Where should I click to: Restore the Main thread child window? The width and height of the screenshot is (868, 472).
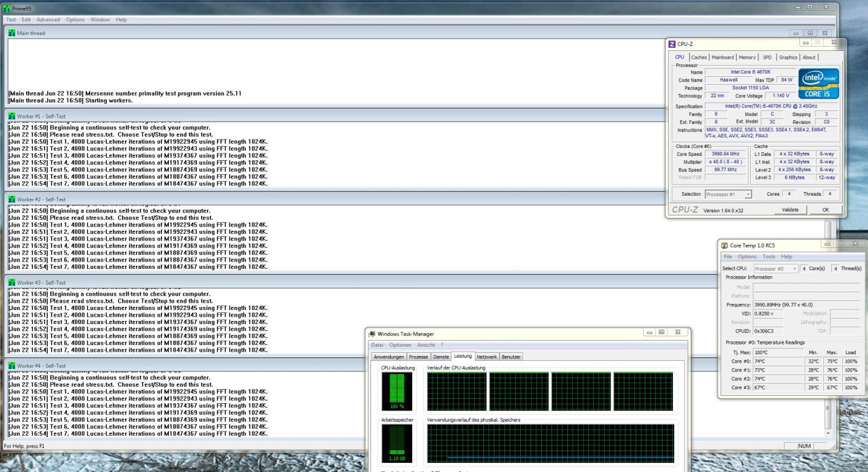(x=810, y=33)
